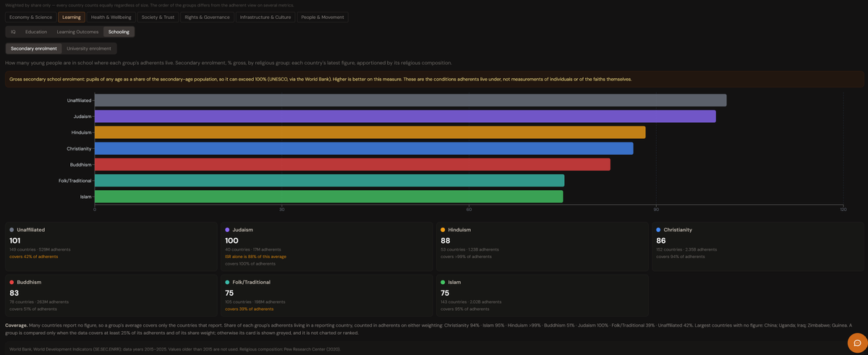Image resolution: width=868 pixels, height=355 pixels.
Task: Switch to University enrolment metric
Action: point(89,48)
